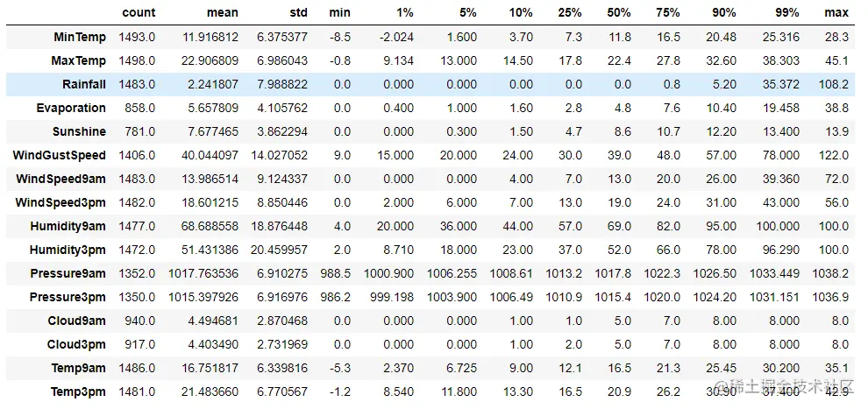The image size is (868, 409).
Task: Click the 'count' column header
Action: point(139,13)
